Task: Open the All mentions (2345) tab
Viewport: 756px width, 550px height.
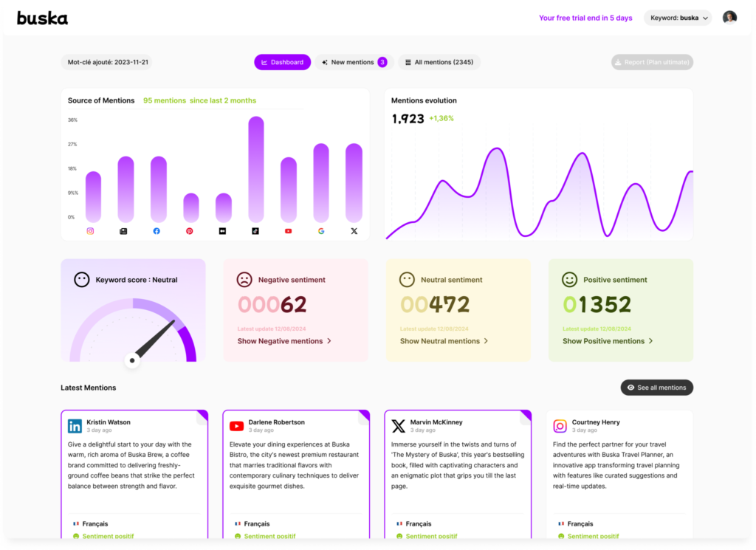Action: coord(439,62)
